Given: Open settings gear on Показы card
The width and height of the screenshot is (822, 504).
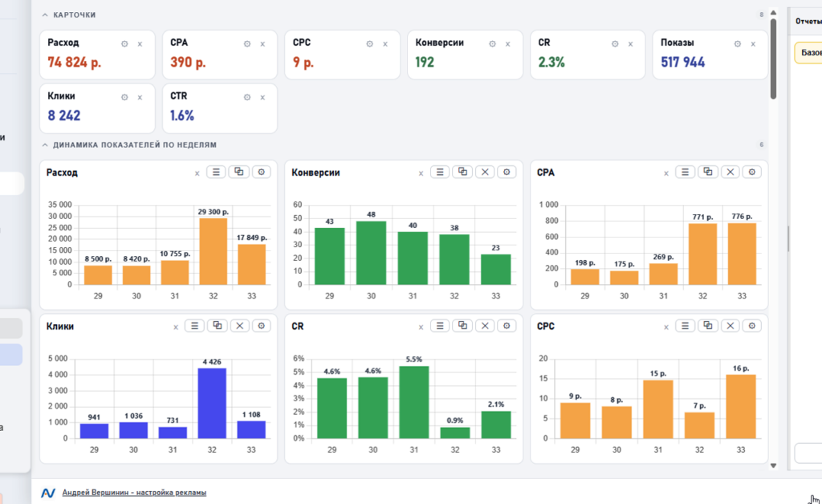Looking at the screenshot, I should [x=738, y=44].
